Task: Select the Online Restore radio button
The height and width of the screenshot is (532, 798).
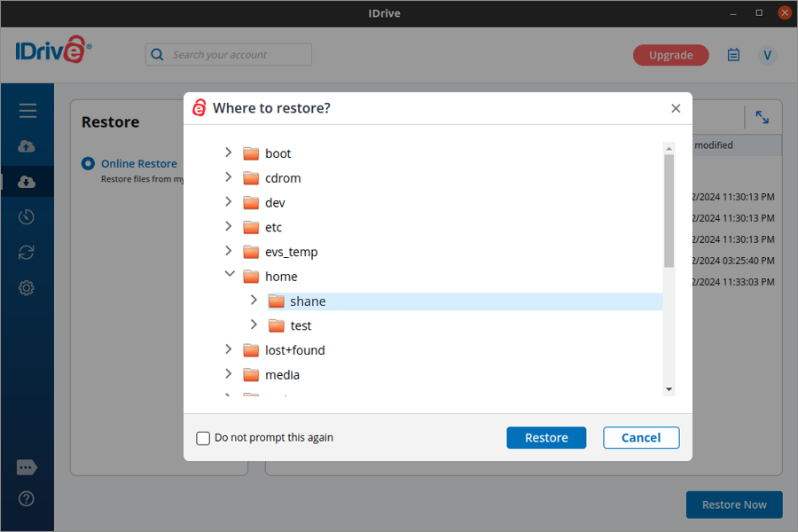Action: coord(88,164)
